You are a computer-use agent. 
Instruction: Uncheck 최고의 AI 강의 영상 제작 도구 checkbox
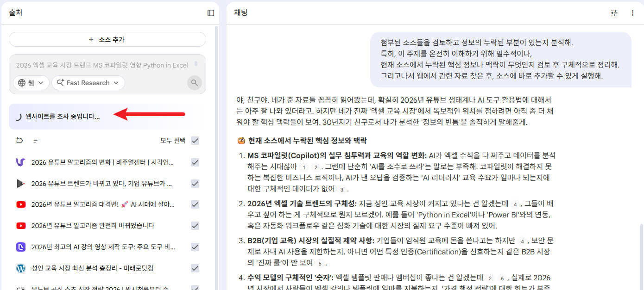195,247
